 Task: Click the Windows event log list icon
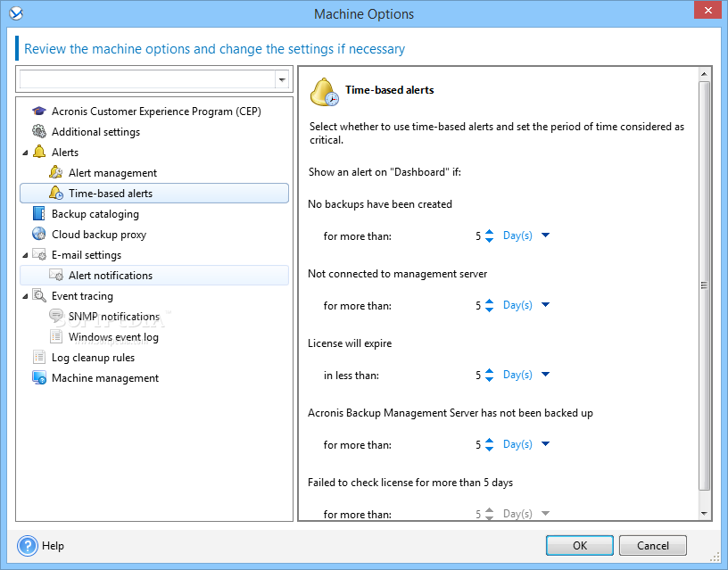(56, 336)
